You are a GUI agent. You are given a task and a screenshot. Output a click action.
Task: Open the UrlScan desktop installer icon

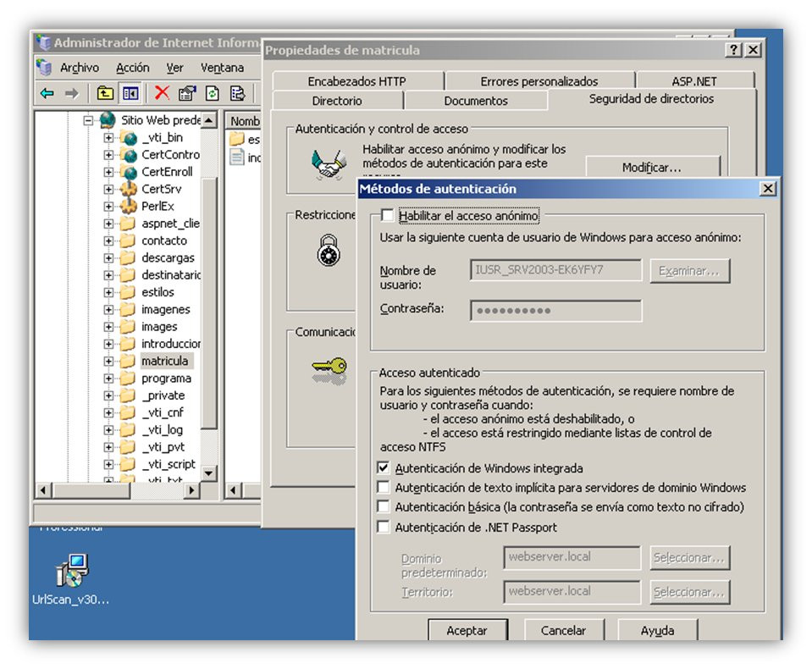[x=71, y=570]
